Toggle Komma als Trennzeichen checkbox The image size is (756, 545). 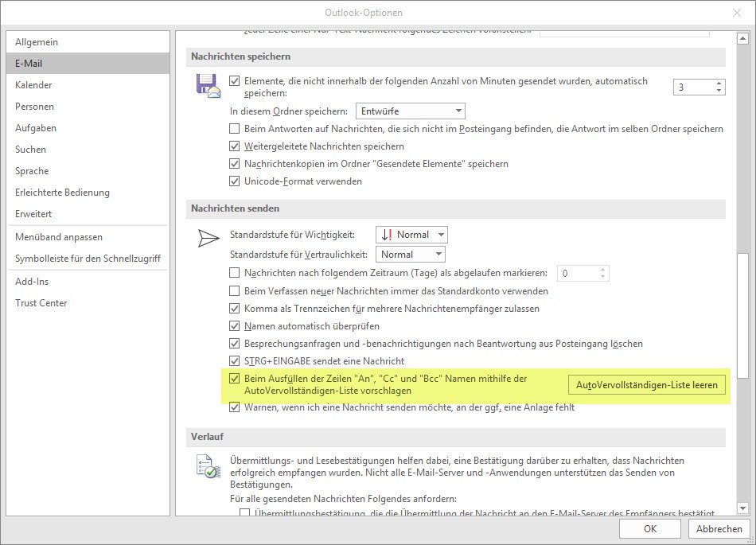234,309
